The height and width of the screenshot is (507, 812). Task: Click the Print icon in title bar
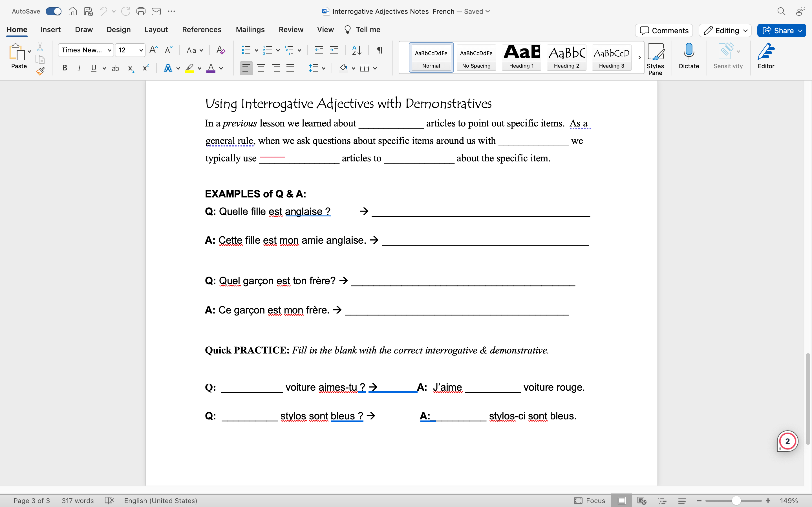tap(141, 11)
